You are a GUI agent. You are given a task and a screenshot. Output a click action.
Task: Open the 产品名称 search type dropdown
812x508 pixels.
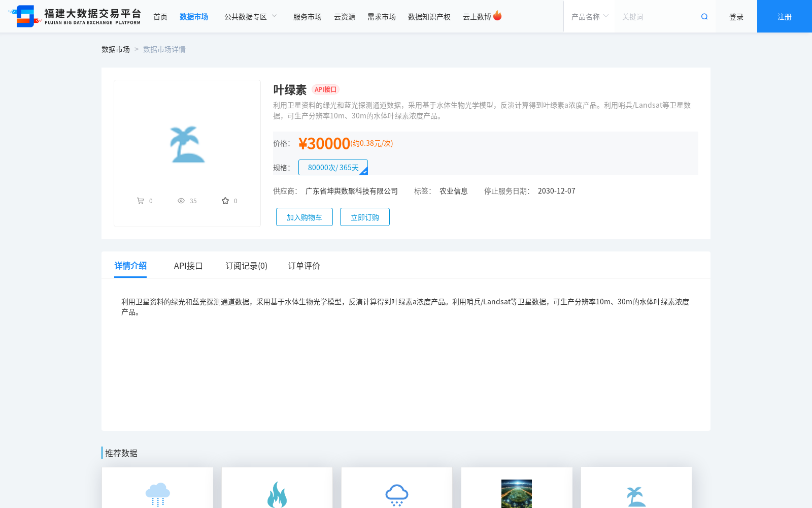[x=590, y=17]
